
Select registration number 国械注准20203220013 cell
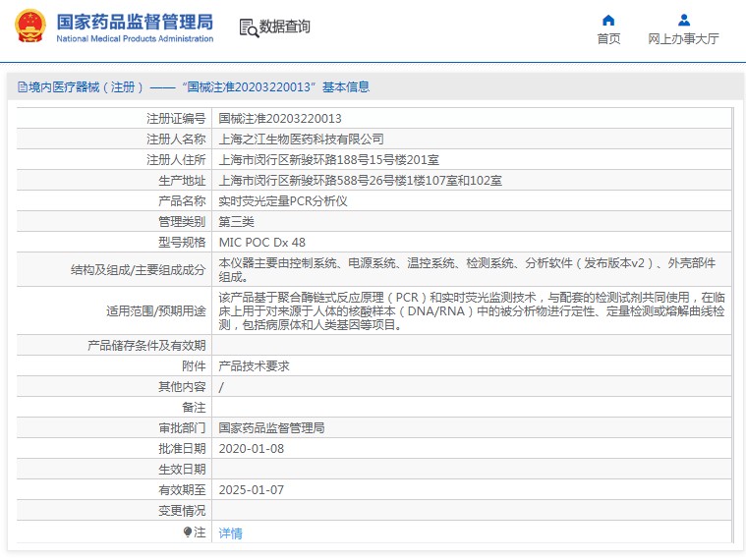(280, 118)
